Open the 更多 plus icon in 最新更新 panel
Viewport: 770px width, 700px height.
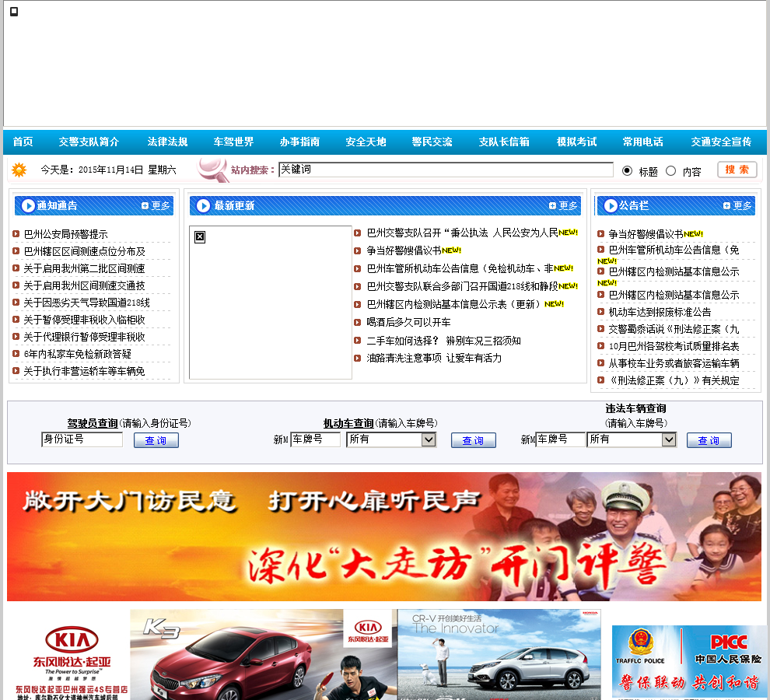(553, 206)
